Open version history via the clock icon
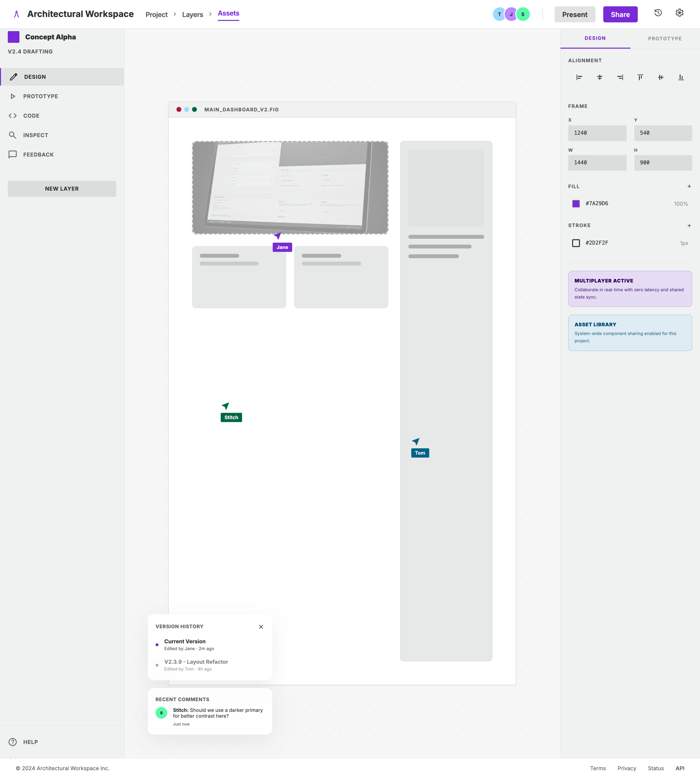The width and height of the screenshot is (700, 778). coord(658,13)
